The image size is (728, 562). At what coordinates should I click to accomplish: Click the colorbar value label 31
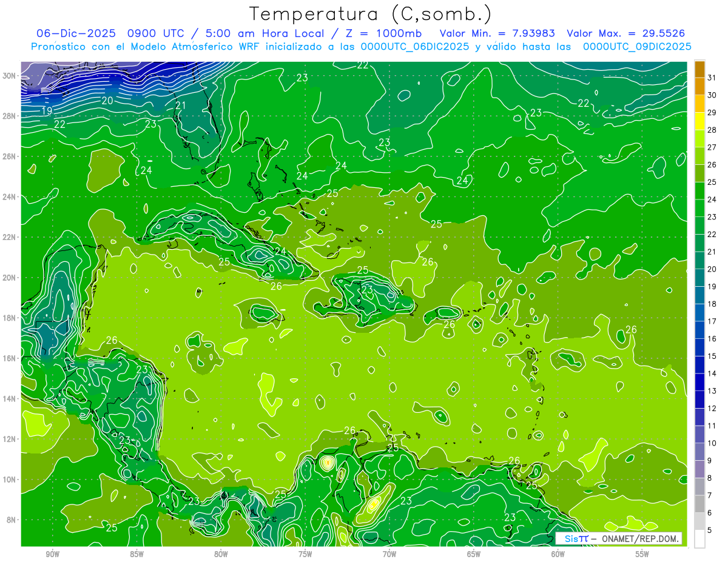[713, 78]
